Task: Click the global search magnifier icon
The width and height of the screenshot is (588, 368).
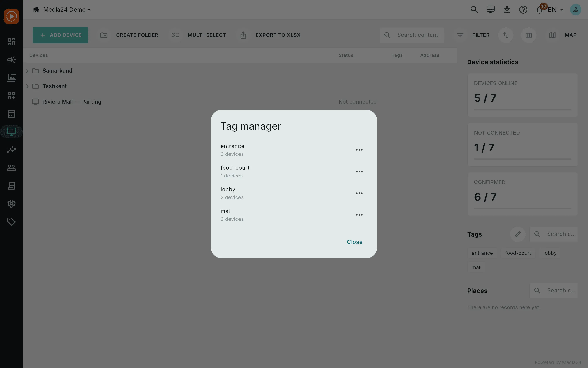Action: point(474,10)
